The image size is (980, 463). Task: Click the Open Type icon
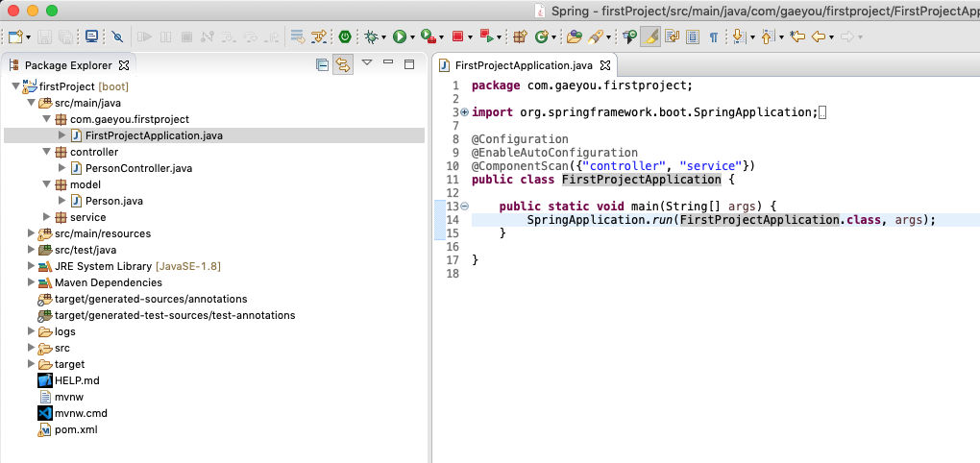(x=574, y=37)
